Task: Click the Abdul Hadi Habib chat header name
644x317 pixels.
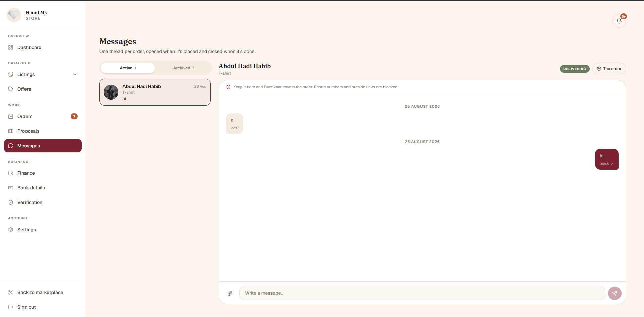Action: (x=245, y=66)
